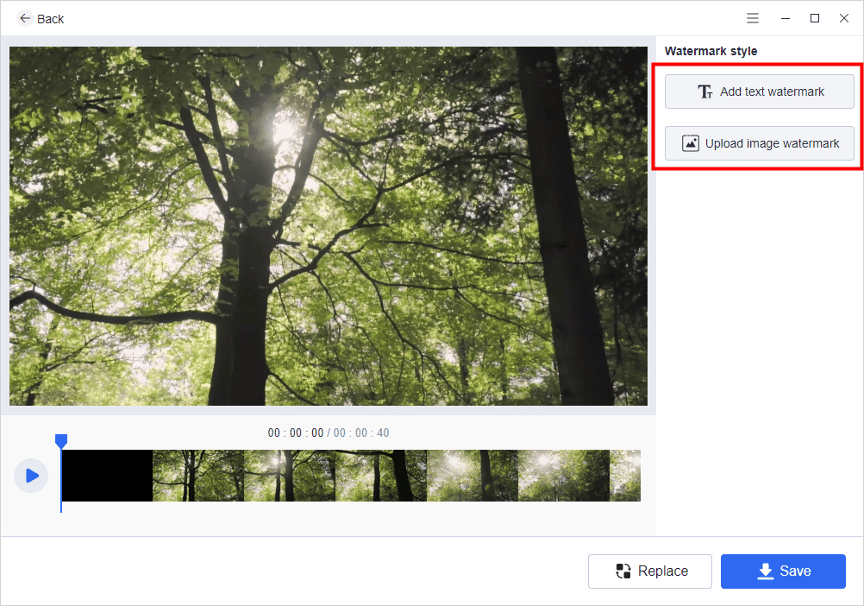The height and width of the screenshot is (606, 864).
Task: Click the Tt text icon on Add text watermark
Action: 707,91
